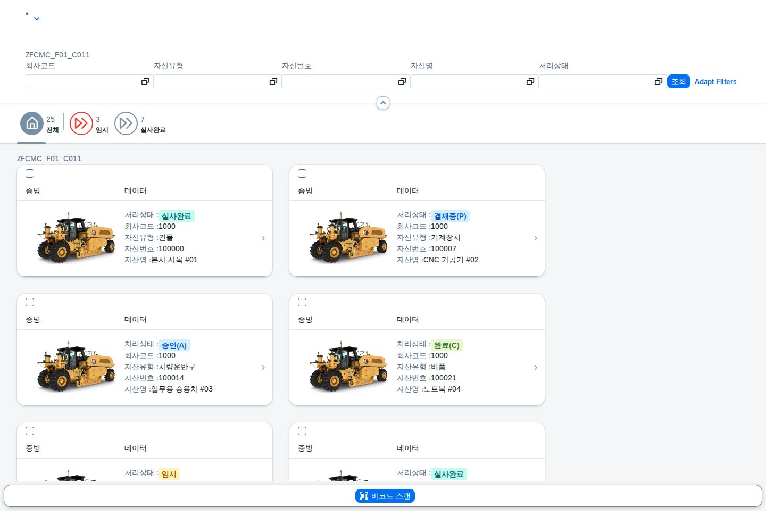
Task: Click the 승인(A) status badge
Action: [174, 345]
